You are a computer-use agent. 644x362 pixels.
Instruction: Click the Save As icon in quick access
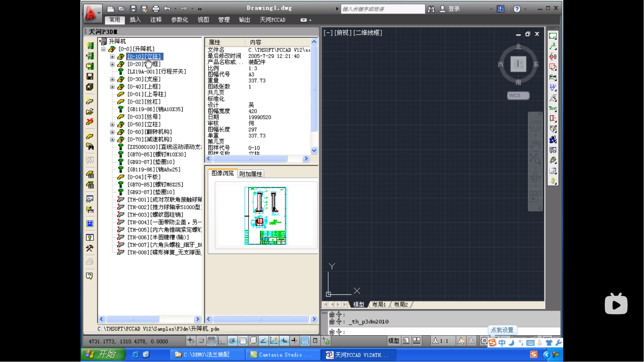(x=144, y=9)
